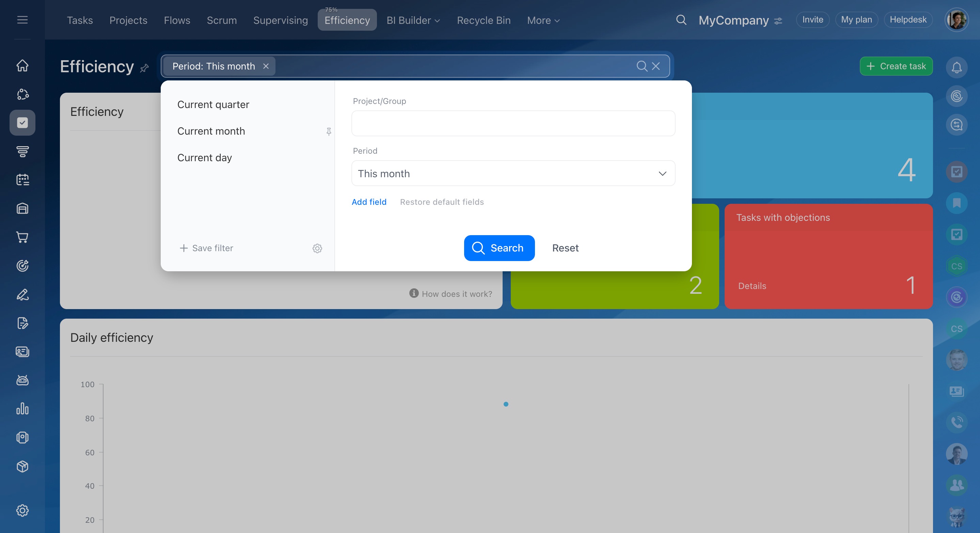The width and height of the screenshot is (980, 533).
Task: Toggle pin next to Efficiency title
Action: (144, 68)
